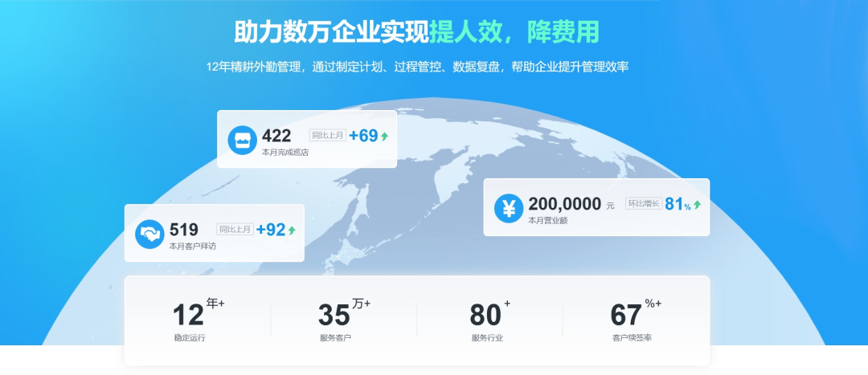Image resolution: width=868 pixels, height=375 pixels.
Task: Click the yen currency icon
Action: (508, 208)
